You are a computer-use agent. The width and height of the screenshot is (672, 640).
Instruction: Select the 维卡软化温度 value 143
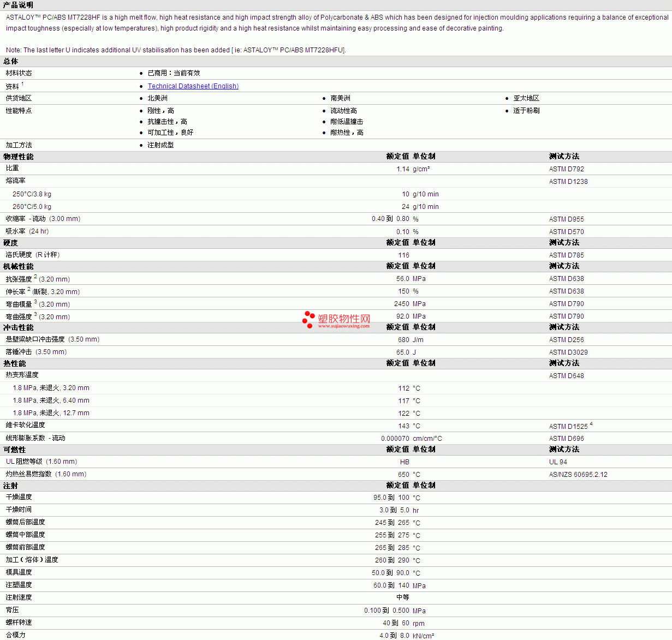[403, 426]
